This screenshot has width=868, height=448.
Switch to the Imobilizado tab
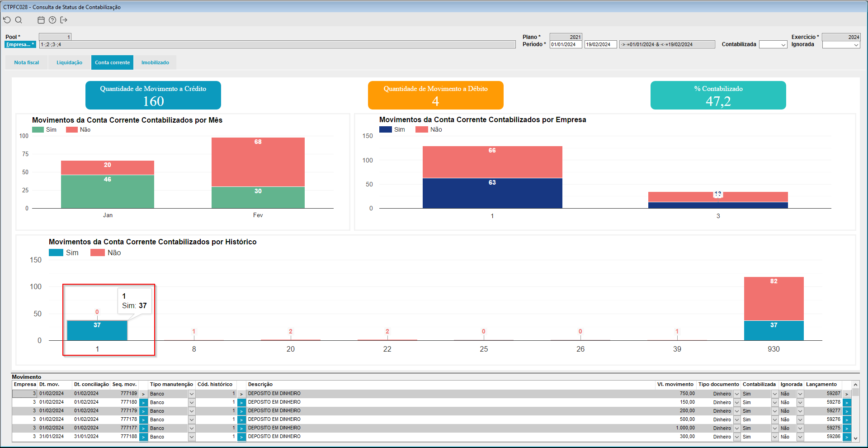(x=155, y=62)
